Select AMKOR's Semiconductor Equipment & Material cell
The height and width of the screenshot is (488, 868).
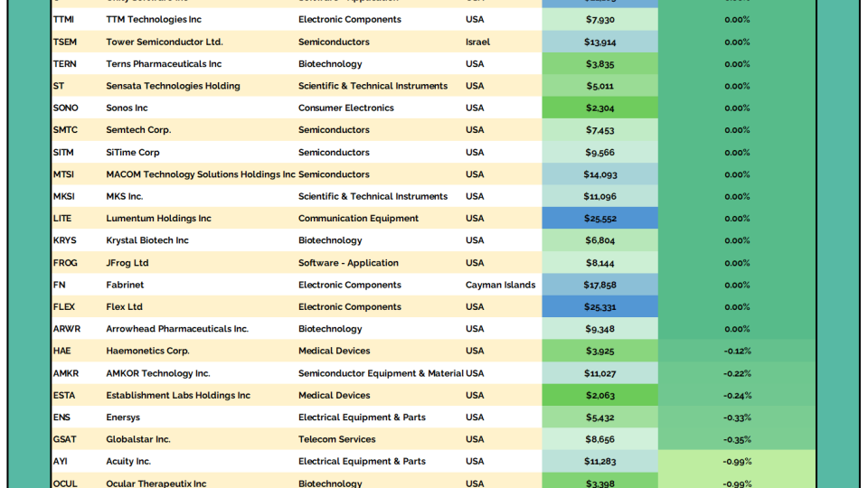click(x=381, y=373)
